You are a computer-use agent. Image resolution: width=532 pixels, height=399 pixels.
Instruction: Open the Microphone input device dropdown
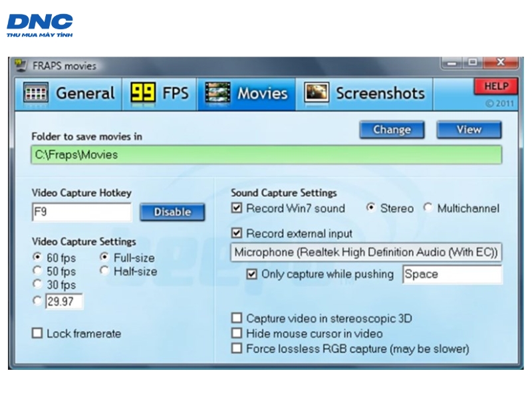coord(366,252)
